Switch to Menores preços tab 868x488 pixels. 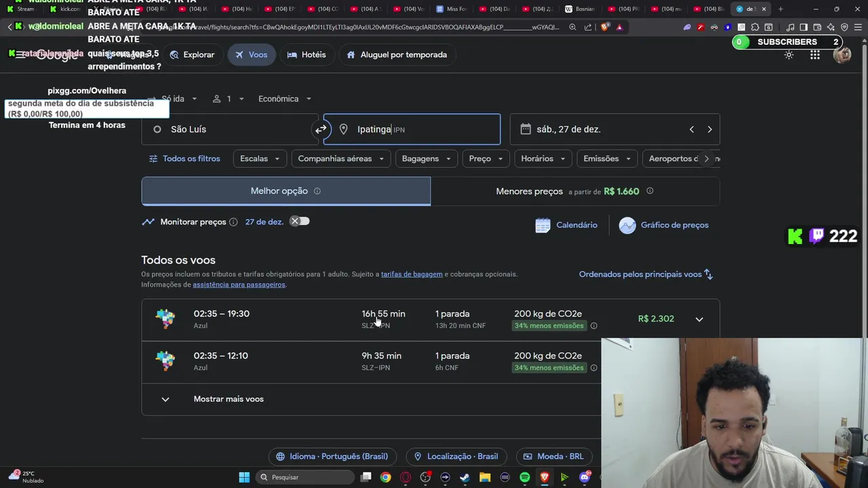[575, 191]
